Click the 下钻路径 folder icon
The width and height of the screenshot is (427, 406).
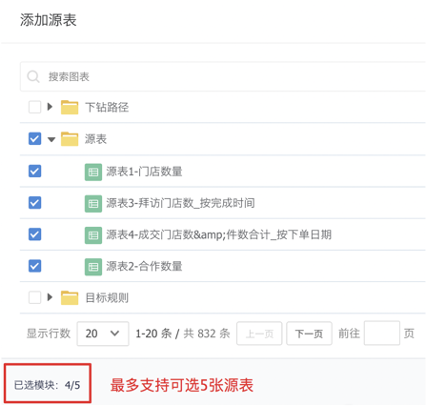coord(69,107)
